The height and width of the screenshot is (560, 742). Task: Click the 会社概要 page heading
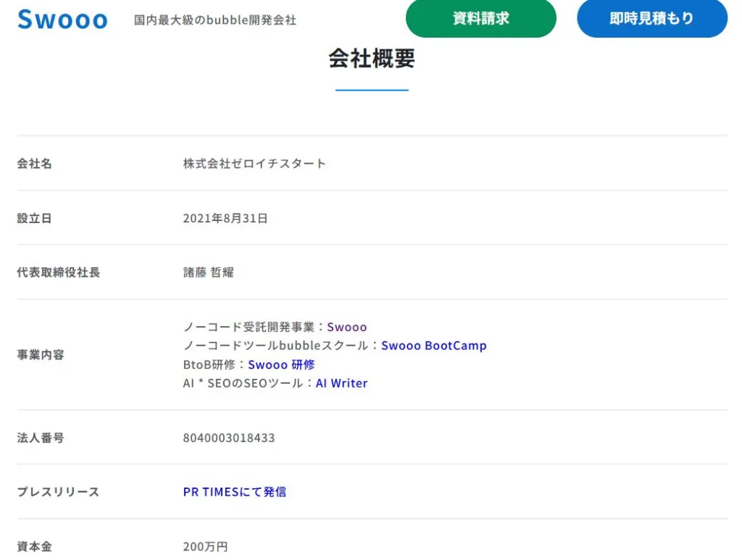372,59
